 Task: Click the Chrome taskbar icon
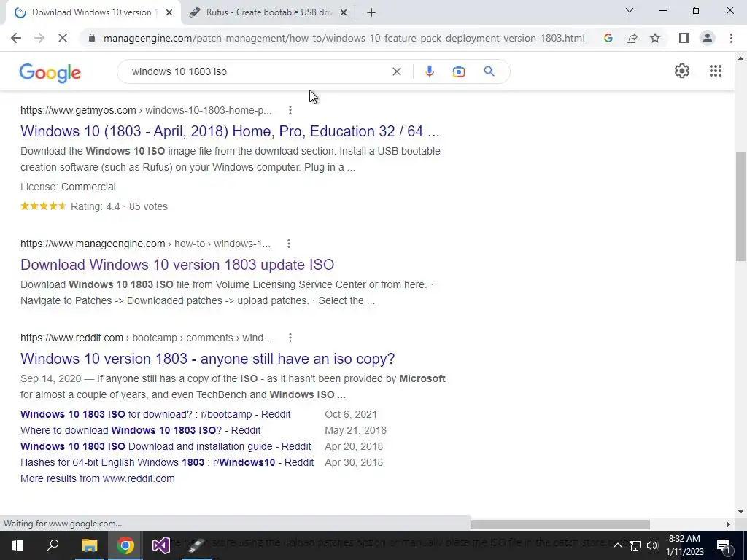click(x=125, y=545)
